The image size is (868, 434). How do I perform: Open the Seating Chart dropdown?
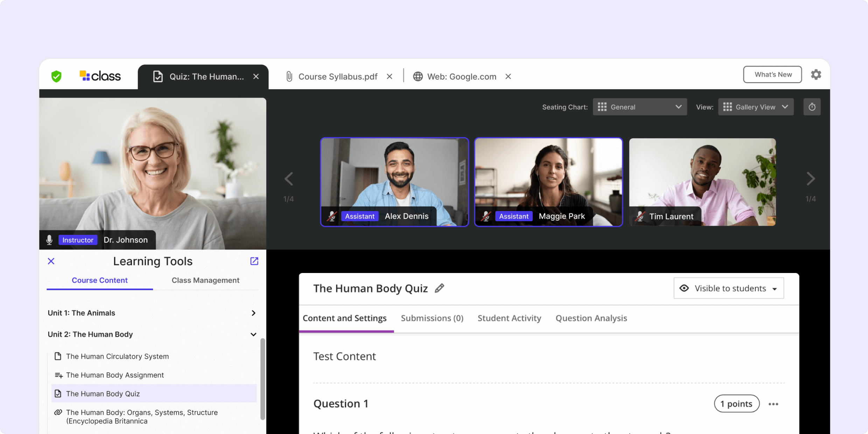640,107
